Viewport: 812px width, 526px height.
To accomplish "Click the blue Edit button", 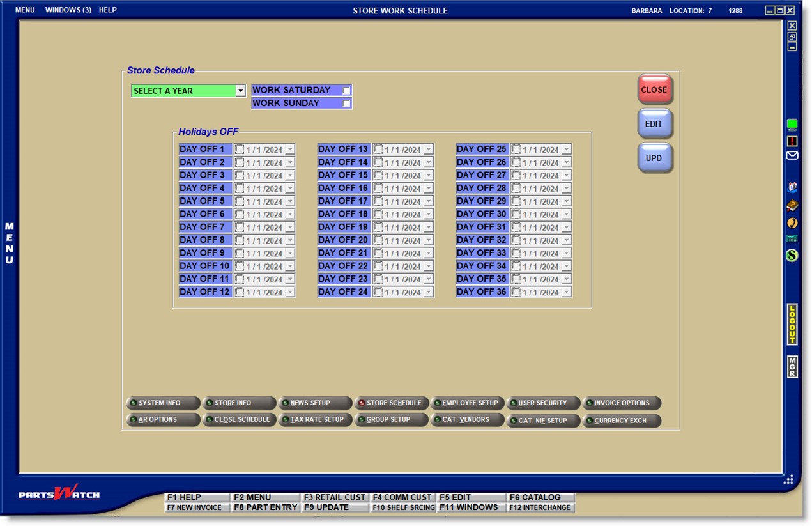I will pyautogui.click(x=654, y=123).
